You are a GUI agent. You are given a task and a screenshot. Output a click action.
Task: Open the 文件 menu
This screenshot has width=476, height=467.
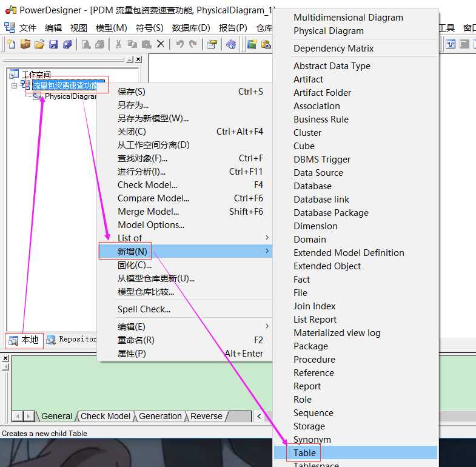pyautogui.click(x=28, y=28)
